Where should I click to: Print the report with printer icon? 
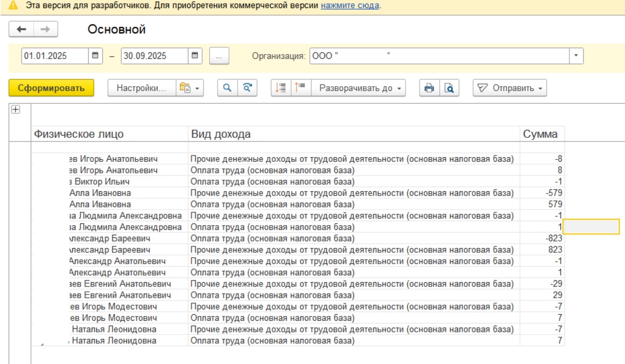click(429, 88)
